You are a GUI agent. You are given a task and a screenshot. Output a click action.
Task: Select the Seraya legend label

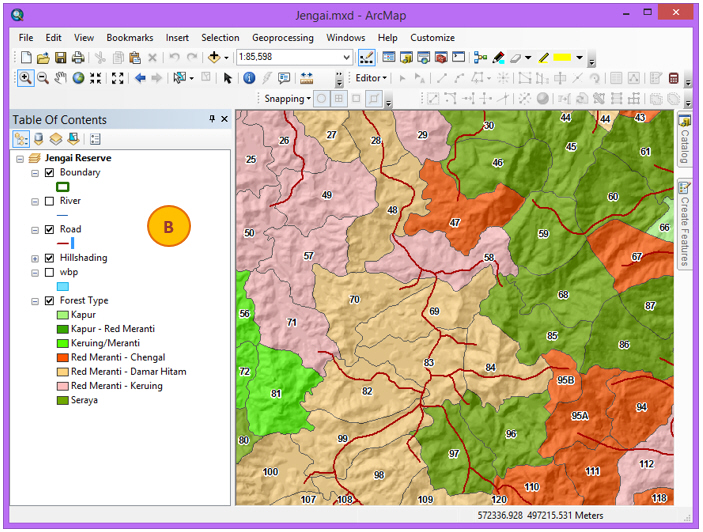click(x=84, y=400)
